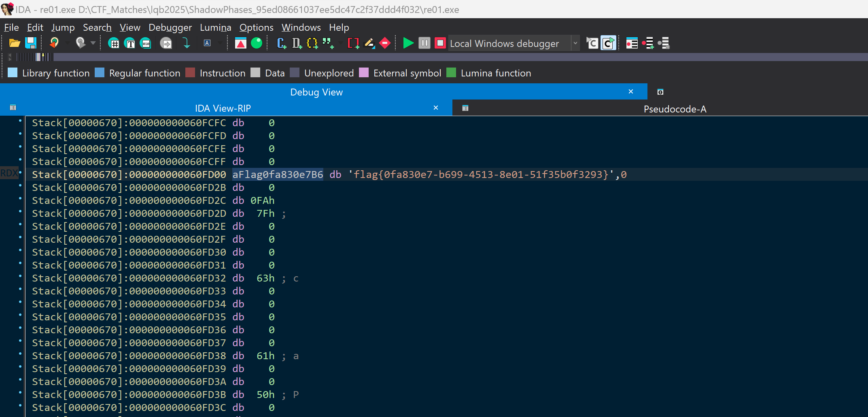This screenshot has width=868, height=417.
Task: Open the Options menu
Action: 256,28
